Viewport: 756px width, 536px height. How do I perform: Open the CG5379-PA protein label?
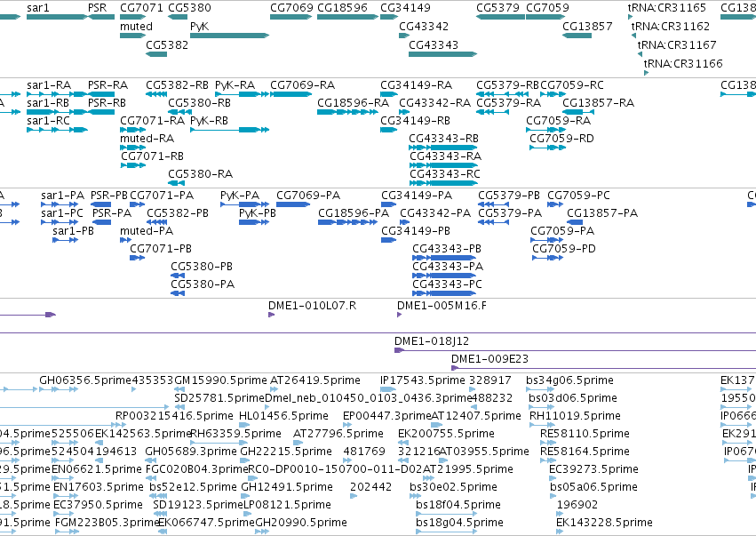[x=510, y=213]
